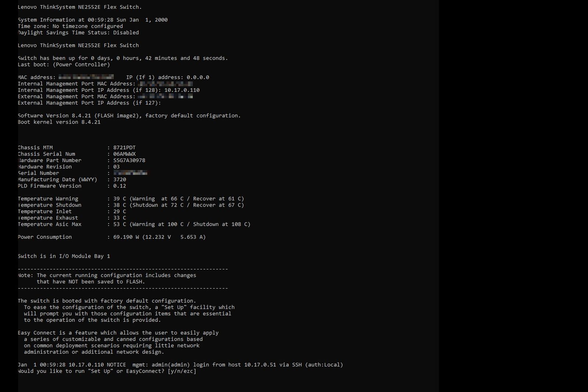
Task: Click the switch uptime line
Action: pyautogui.click(x=123, y=58)
